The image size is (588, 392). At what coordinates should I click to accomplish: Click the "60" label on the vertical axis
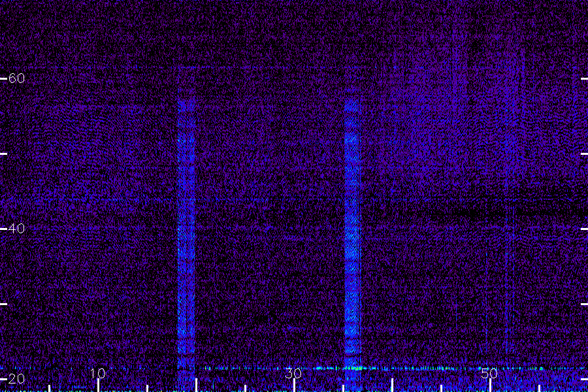pyautogui.click(x=16, y=78)
